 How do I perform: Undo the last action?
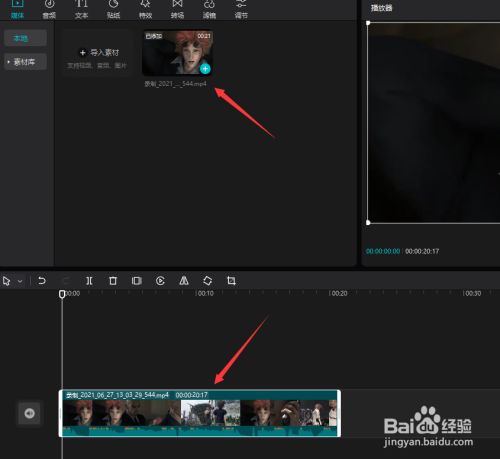[x=42, y=280]
